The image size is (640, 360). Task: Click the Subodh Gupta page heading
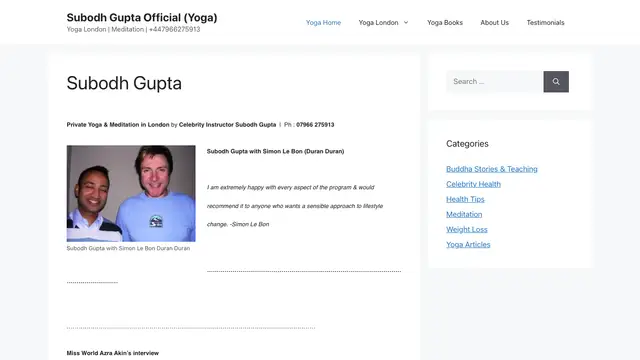(x=124, y=83)
